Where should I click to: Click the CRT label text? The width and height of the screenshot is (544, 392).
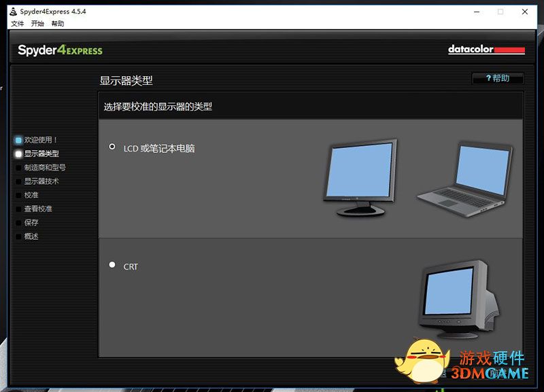click(131, 267)
